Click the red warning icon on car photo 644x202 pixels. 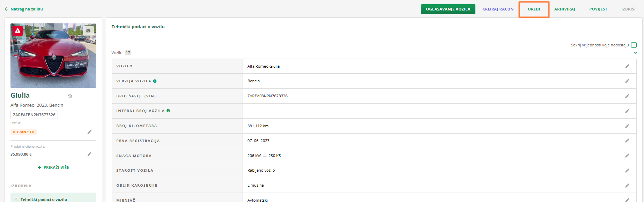point(18,31)
